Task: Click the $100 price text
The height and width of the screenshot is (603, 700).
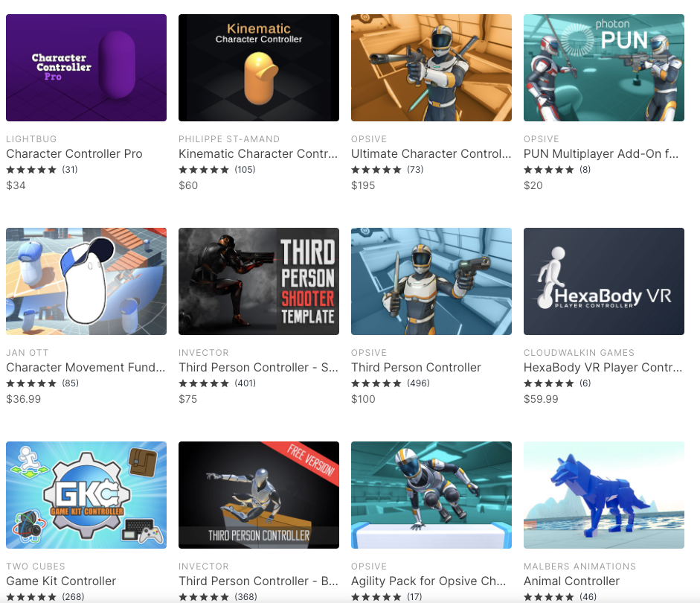Action: click(x=363, y=399)
